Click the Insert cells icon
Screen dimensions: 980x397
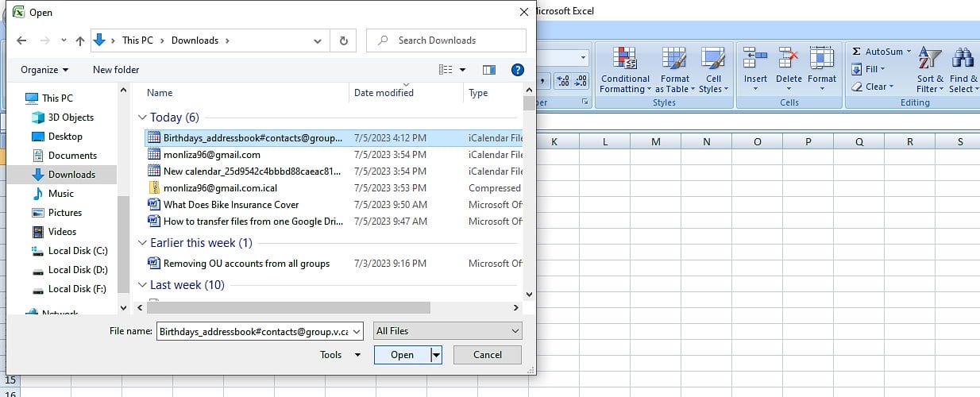[x=755, y=59]
